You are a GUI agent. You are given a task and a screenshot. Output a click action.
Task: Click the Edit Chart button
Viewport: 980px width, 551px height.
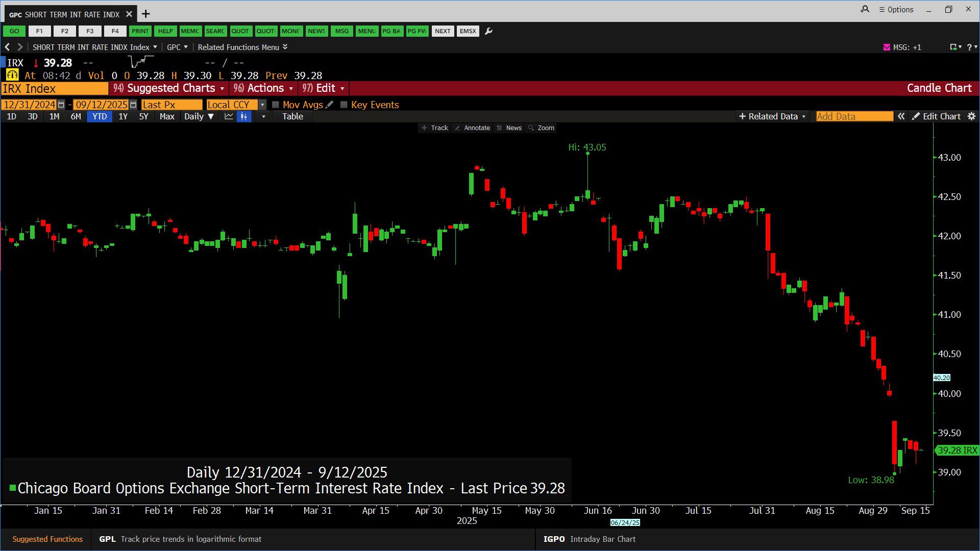[x=936, y=116]
